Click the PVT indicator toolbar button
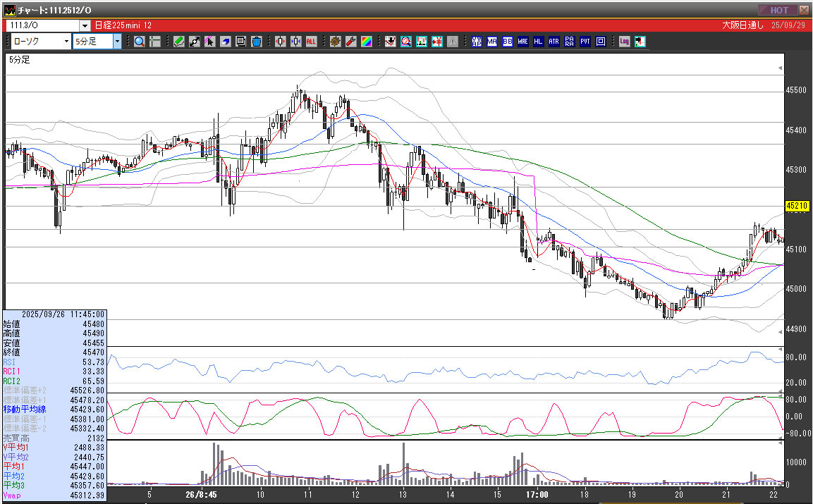813x504 pixels. coord(585,42)
